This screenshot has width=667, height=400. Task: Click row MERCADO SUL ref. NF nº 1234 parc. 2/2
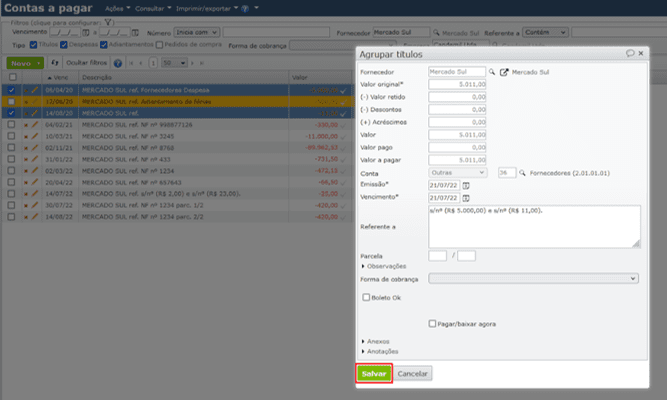pyautogui.click(x=177, y=217)
